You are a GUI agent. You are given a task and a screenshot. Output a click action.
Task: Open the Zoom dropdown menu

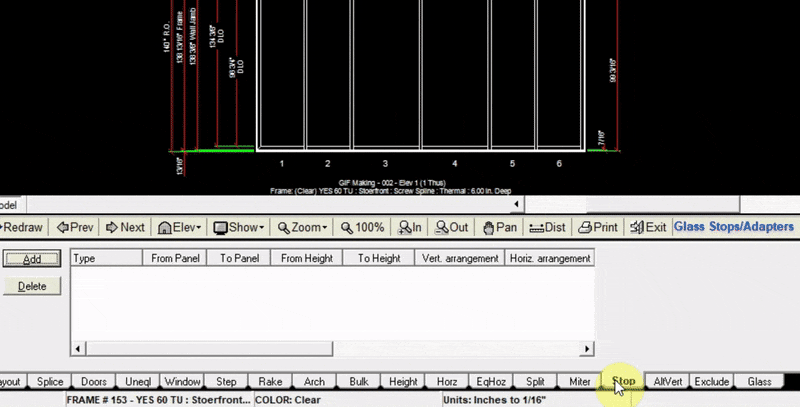tap(303, 227)
